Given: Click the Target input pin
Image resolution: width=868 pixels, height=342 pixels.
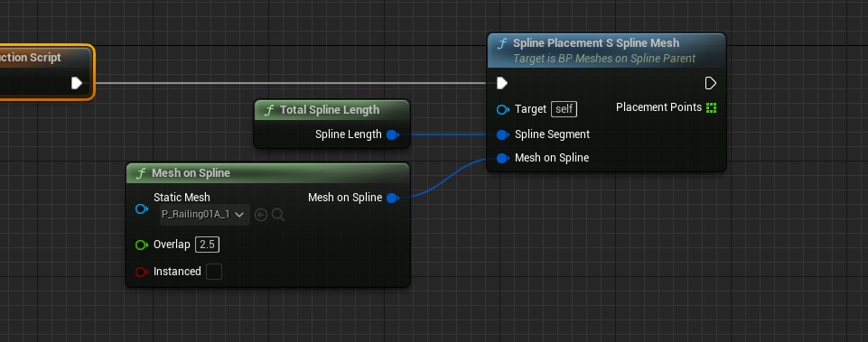Looking at the screenshot, I should click(502, 109).
